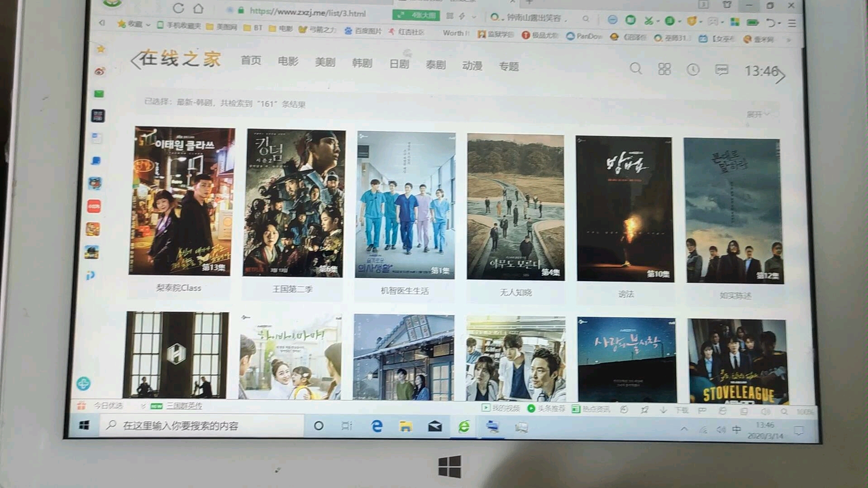Show more bookmarks with double-arrow

click(x=789, y=40)
